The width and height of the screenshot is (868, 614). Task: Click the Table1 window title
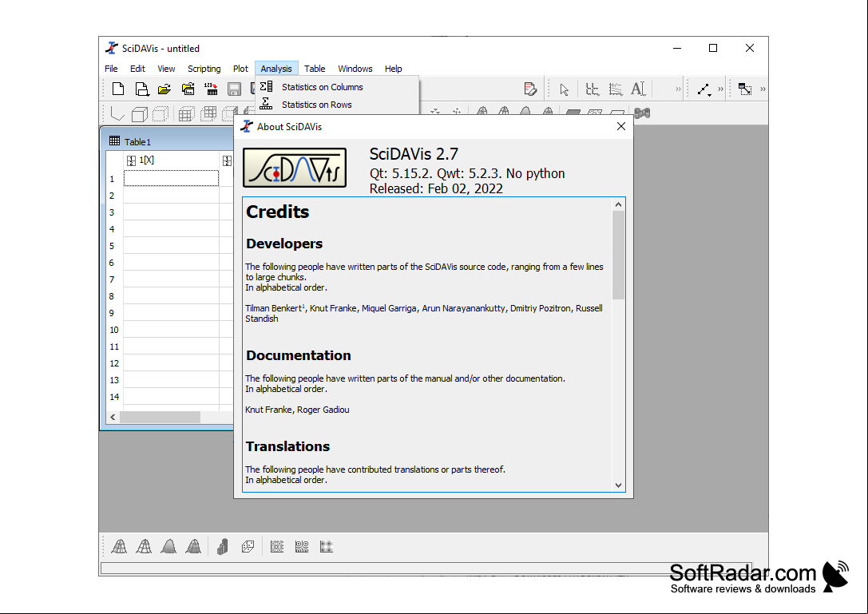(x=137, y=142)
